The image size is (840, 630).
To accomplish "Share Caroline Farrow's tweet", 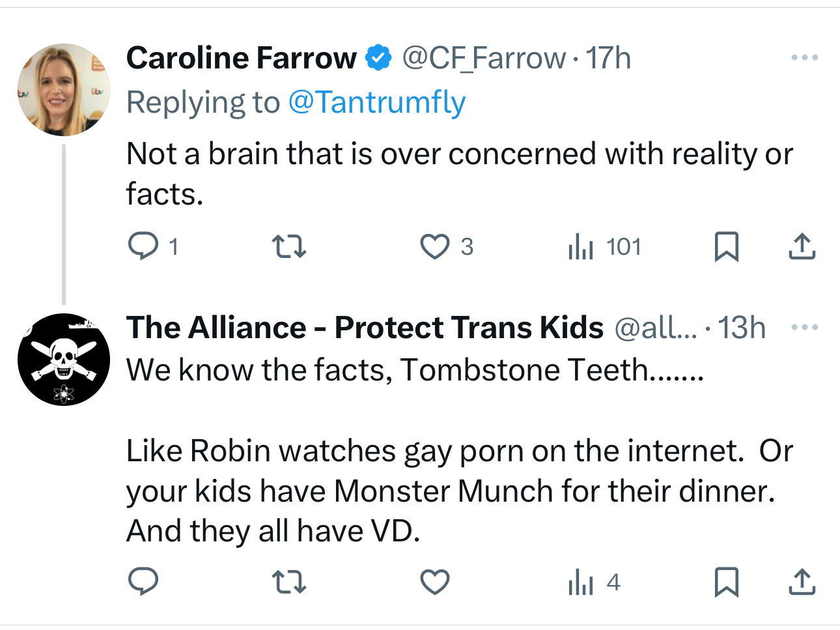I will click(x=802, y=247).
